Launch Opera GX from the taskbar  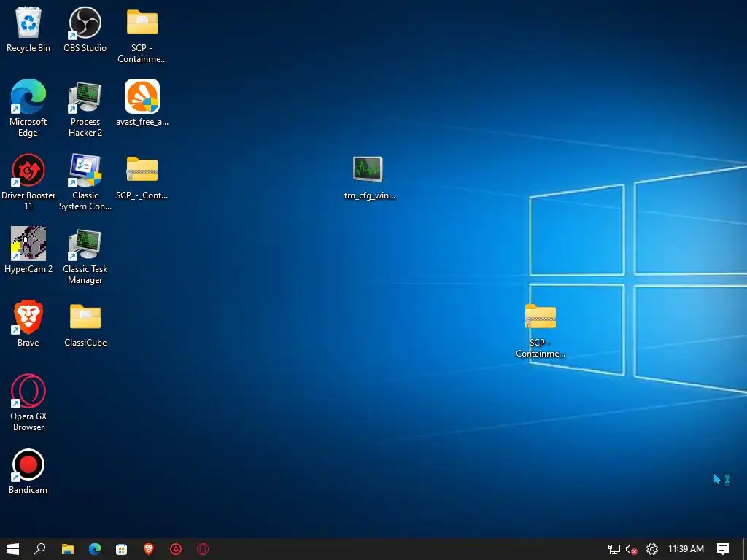(203, 549)
